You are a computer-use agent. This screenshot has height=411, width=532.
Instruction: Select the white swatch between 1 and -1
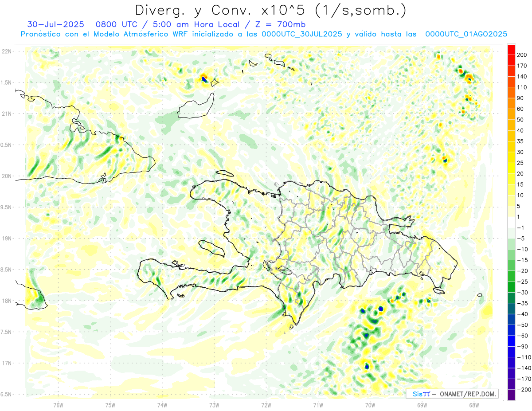pos(511,222)
